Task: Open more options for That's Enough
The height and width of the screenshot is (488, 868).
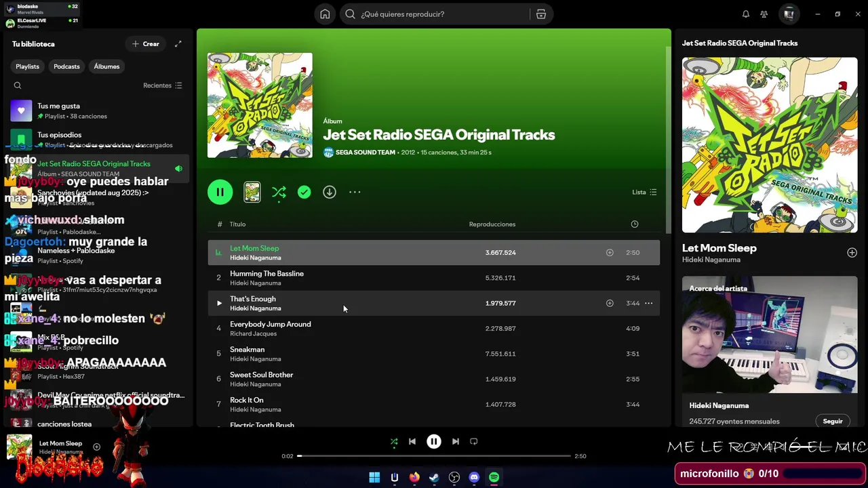Action: (x=649, y=303)
